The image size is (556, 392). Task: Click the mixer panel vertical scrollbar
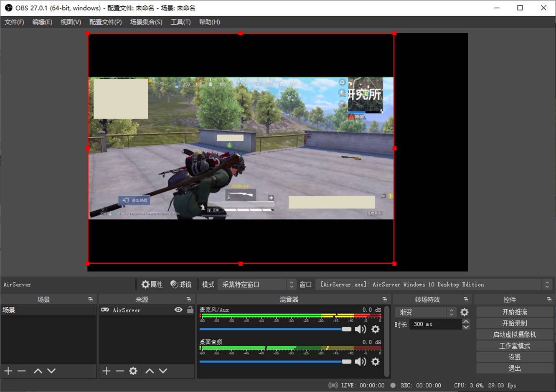[x=387, y=341]
